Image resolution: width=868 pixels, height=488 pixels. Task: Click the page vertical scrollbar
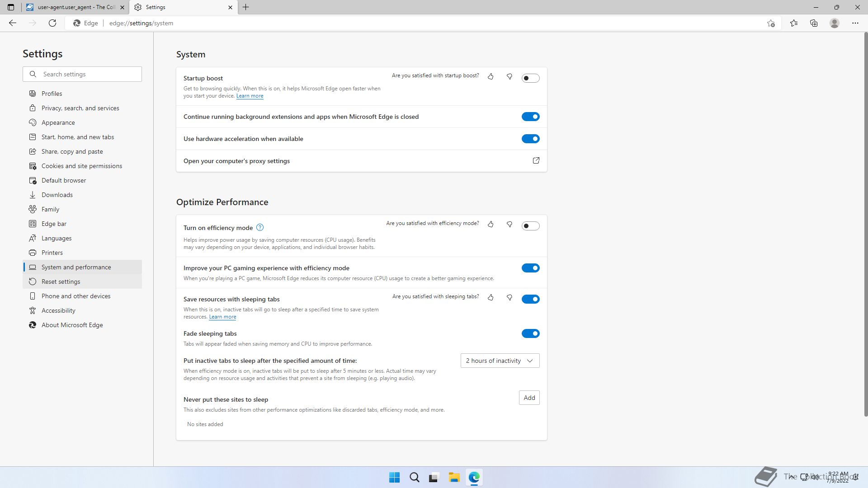pyautogui.click(x=866, y=225)
